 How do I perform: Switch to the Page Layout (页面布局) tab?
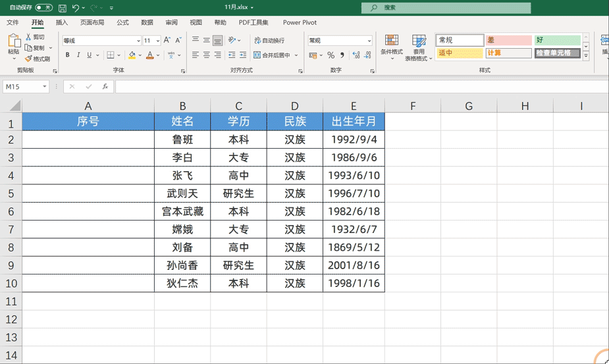pyautogui.click(x=92, y=22)
